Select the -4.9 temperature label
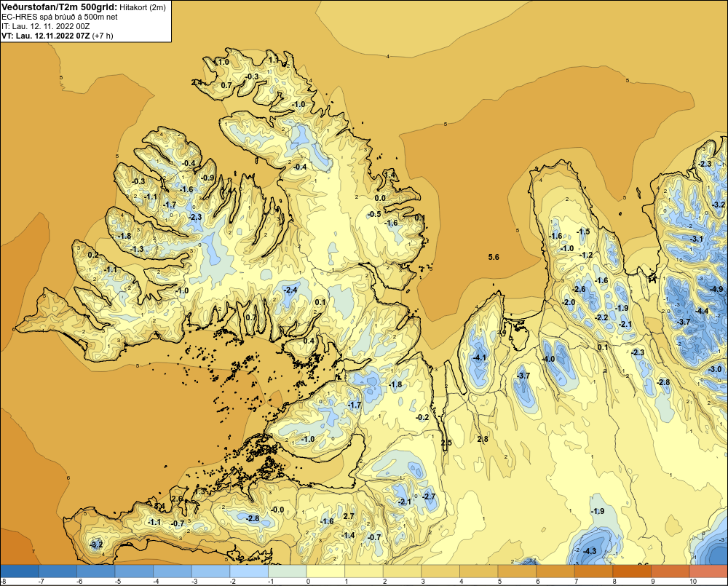The height and width of the screenshot is (586, 728). coord(716,289)
